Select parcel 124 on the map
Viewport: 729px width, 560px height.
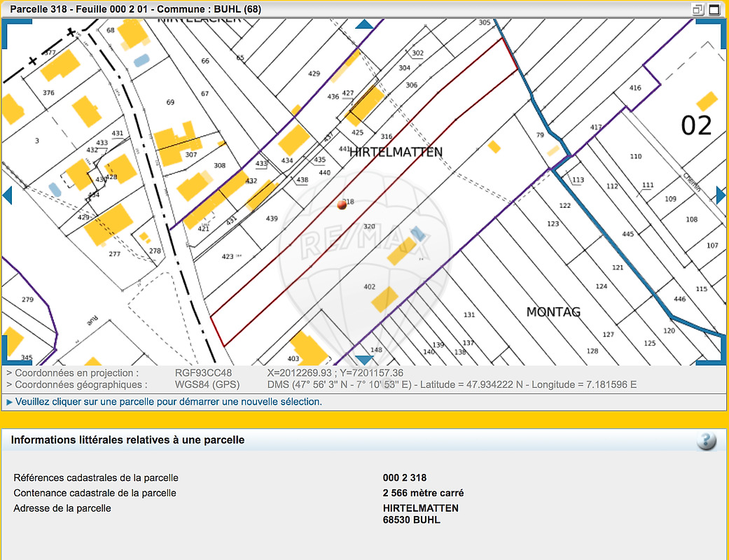[x=601, y=286]
